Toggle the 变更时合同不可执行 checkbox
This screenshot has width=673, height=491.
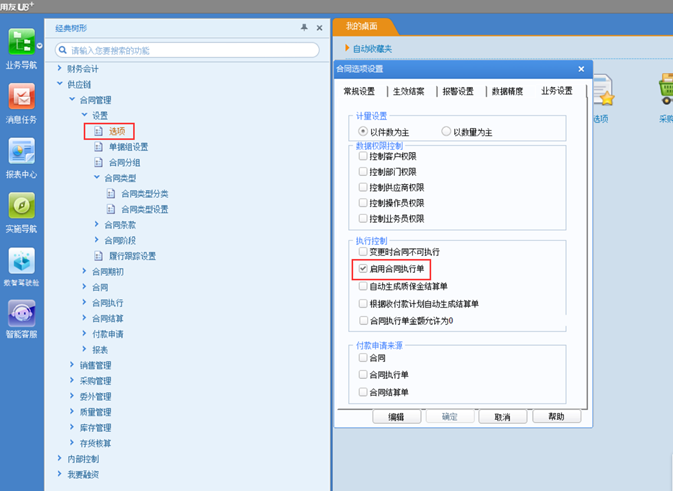click(x=363, y=252)
